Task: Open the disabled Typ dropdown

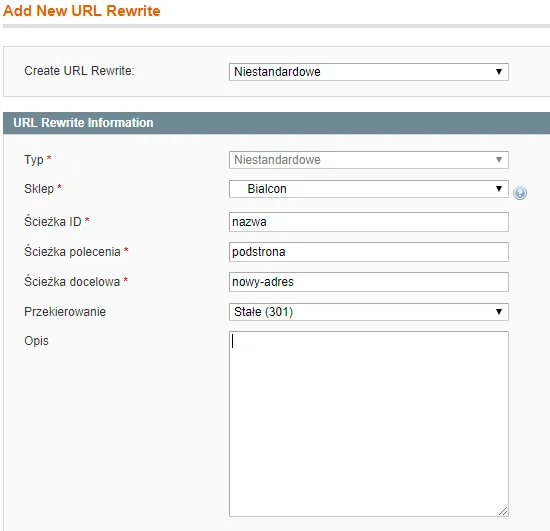Action: (369, 160)
